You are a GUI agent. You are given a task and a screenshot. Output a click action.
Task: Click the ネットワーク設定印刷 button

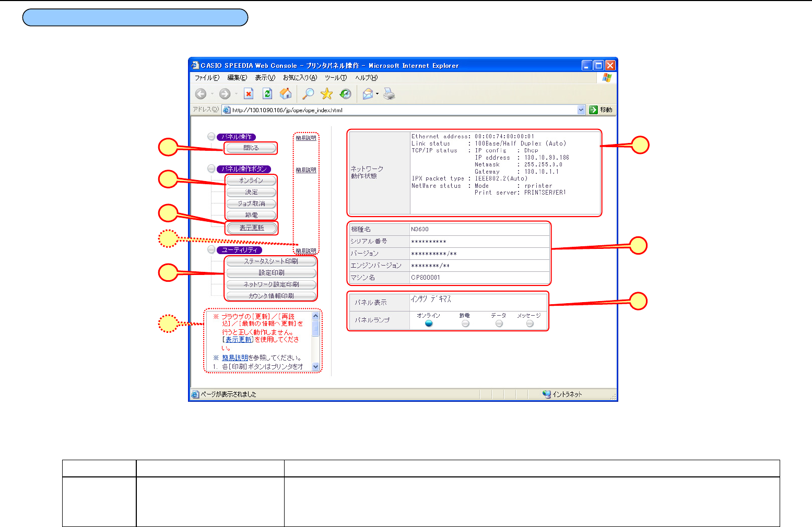tap(271, 284)
